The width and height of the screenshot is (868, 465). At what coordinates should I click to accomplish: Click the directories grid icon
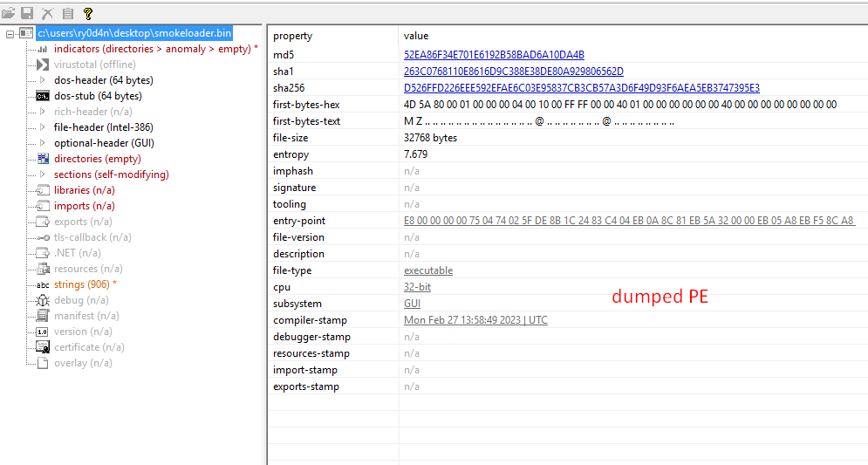43,159
